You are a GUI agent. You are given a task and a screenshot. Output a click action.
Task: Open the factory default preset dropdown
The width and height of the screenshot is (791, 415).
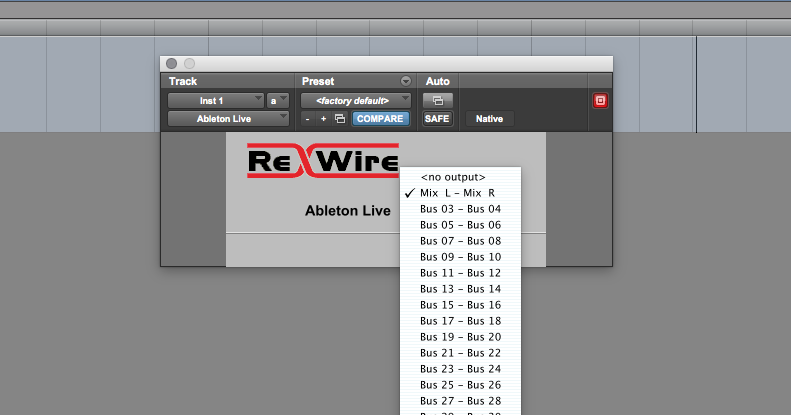click(356, 100)
